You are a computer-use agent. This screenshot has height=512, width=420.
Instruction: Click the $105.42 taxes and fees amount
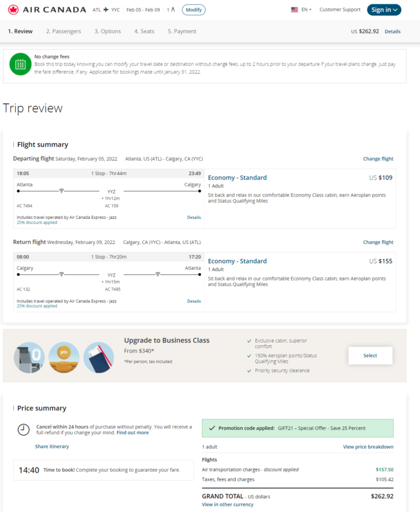(x=384, y=479)
